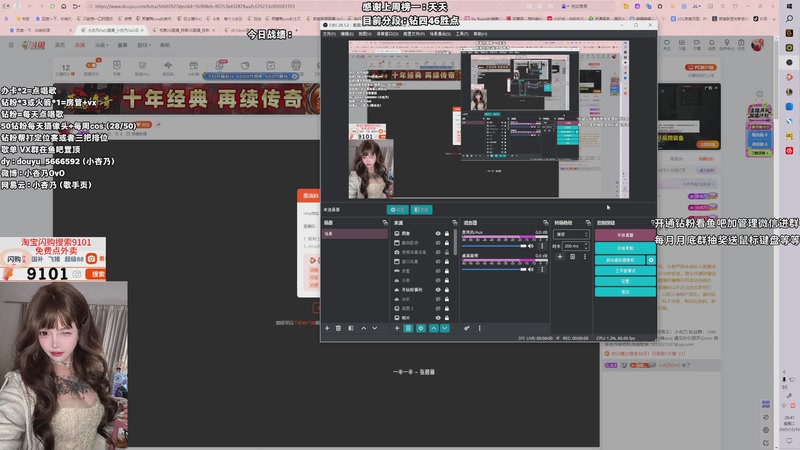Screen dimensions: 800x450
Task: Open the audio waveform icon in Douyu streamer toolbar
Action: [168, 67]
